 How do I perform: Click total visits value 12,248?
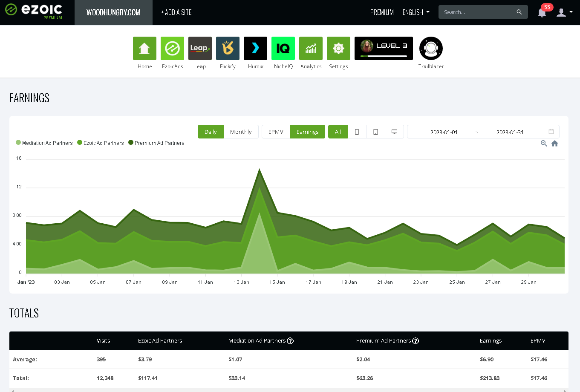pos(105,378)
